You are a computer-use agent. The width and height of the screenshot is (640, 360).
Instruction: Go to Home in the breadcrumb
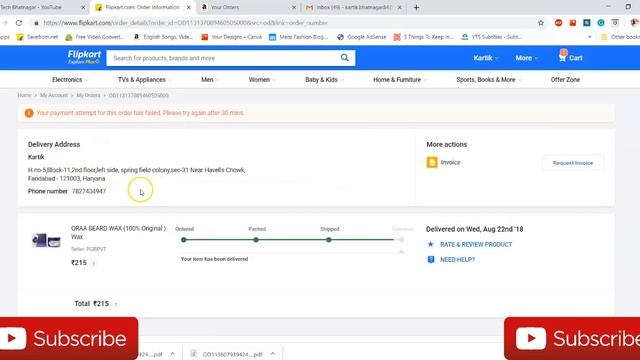24,95
